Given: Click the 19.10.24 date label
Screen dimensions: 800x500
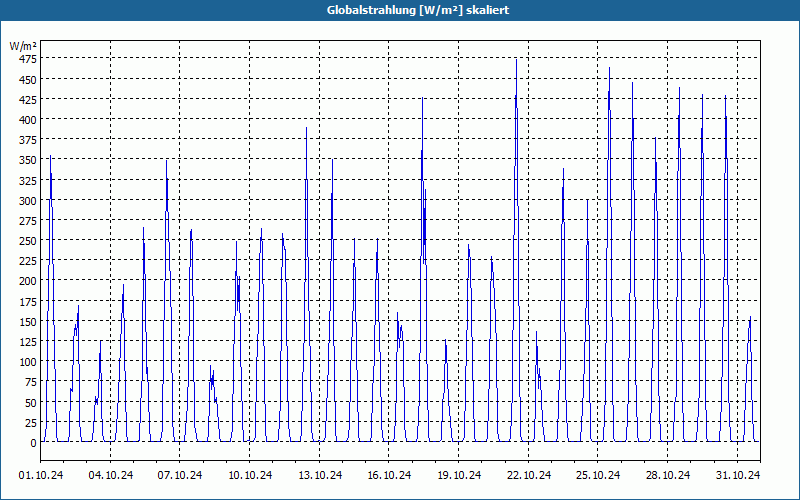Looking at the screenshot, I should tap(459, 475).
